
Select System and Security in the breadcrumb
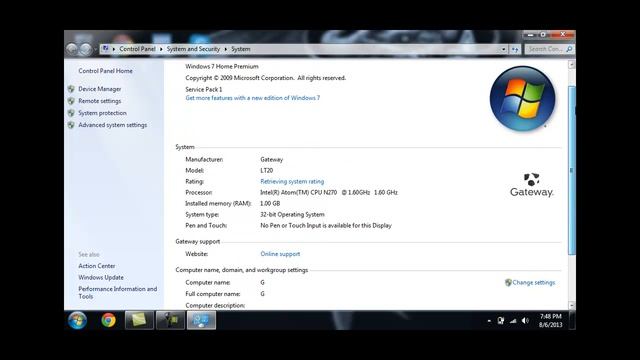pyautogui.click(x=193, y=49)
